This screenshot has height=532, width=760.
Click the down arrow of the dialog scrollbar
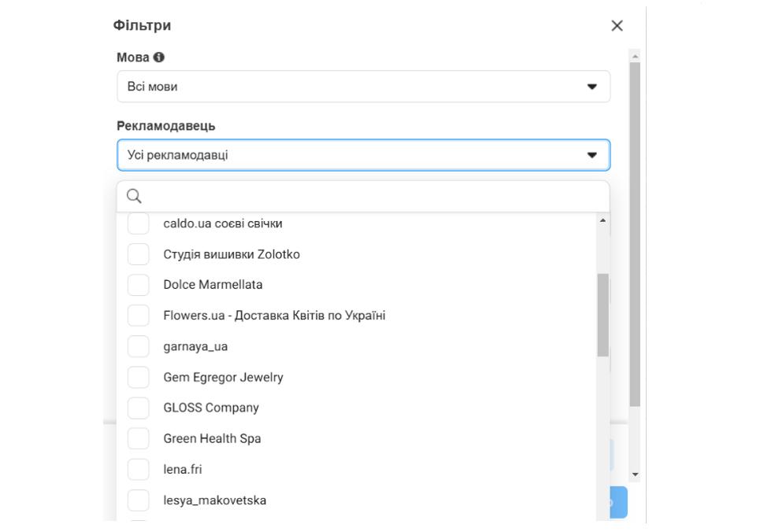635,475
